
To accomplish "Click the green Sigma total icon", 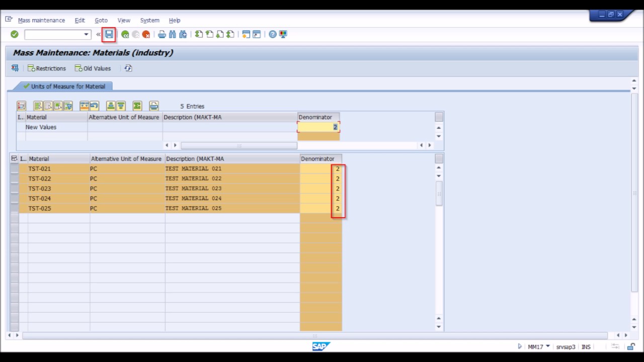I will click(137, 106).
